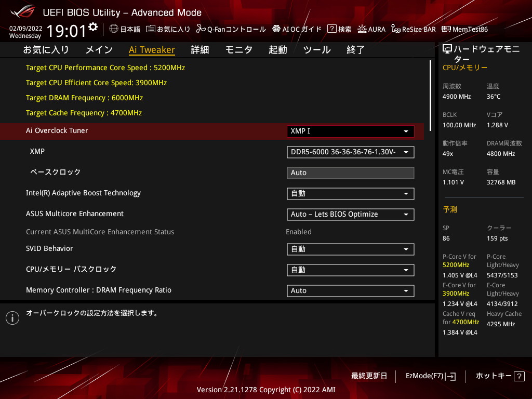Click ホットキー button
This screenshot has width=532, height=399.
point(494,376)
